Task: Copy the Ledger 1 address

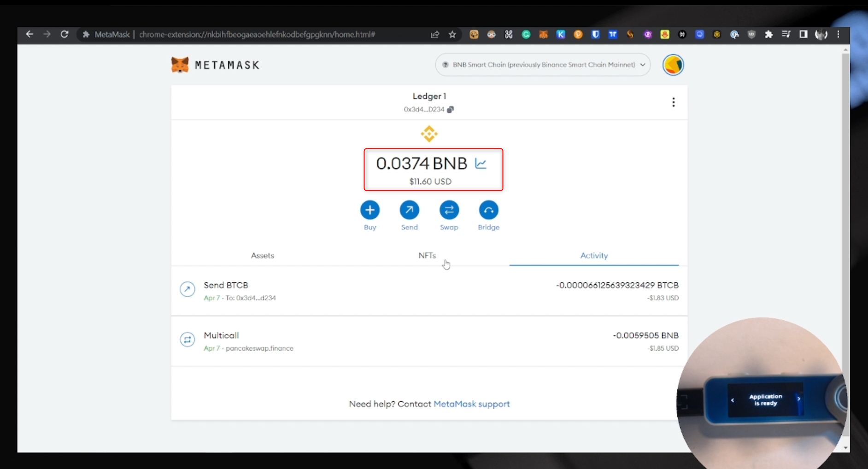Action: pos(451,109)
